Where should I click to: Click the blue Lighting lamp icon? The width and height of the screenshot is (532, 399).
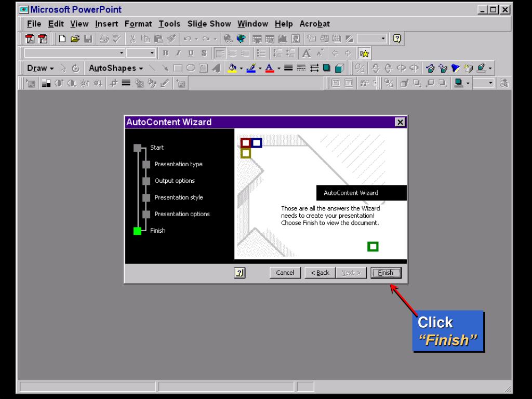point(456,68)
